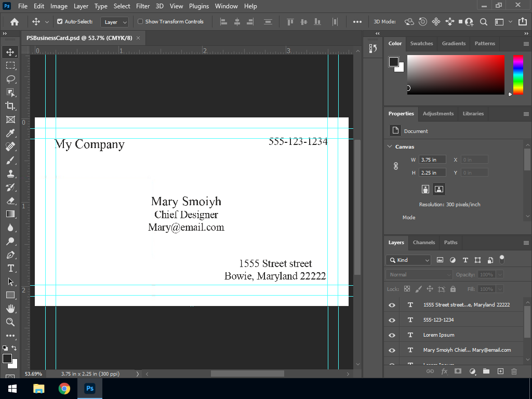The width and height of the screenshot is (532, 399).
Task: Click the canvas width input field
Action: coord(432,159)
